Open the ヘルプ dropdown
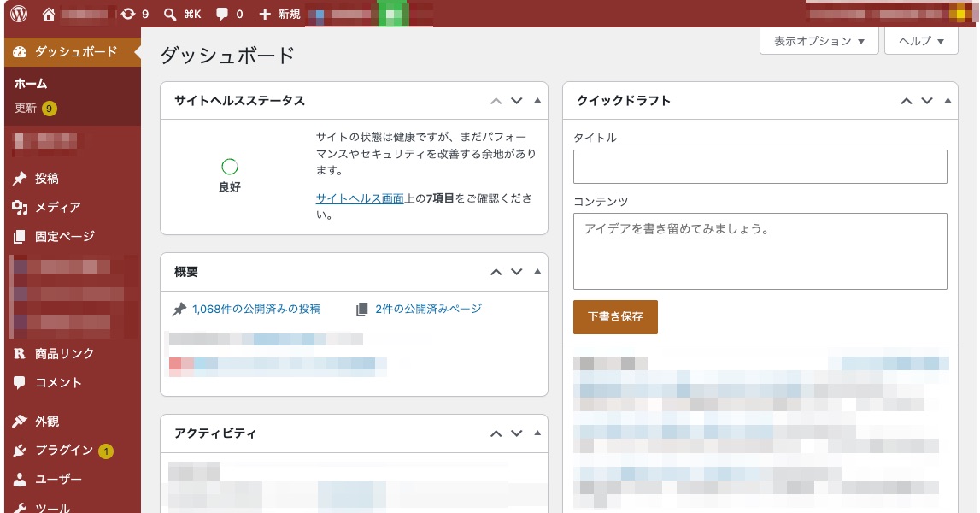 (x=921, y=41)
